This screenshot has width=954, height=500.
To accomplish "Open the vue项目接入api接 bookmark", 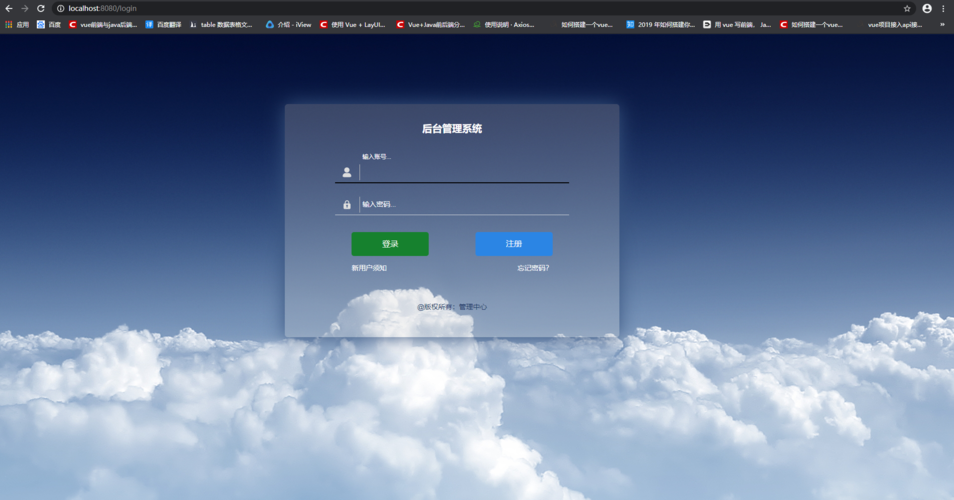I will tap(889, 25).
